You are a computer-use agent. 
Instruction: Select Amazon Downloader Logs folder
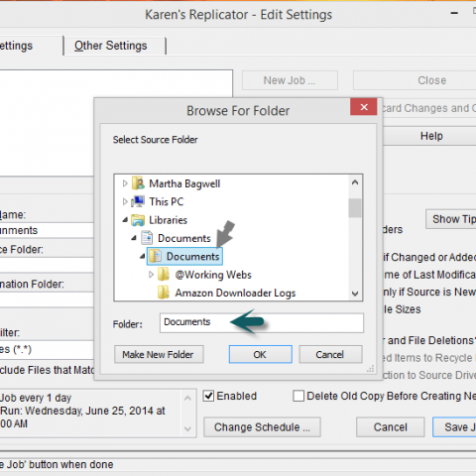[x=235, y=294]
